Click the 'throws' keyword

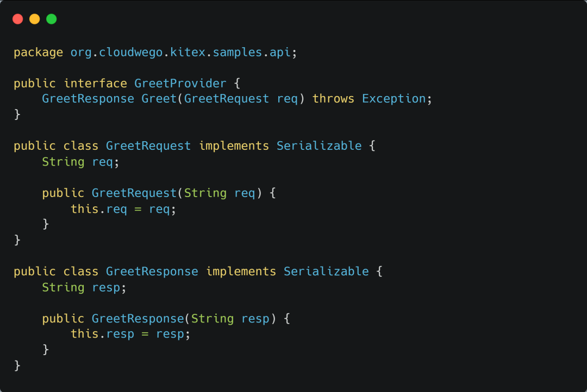(333, 99)
